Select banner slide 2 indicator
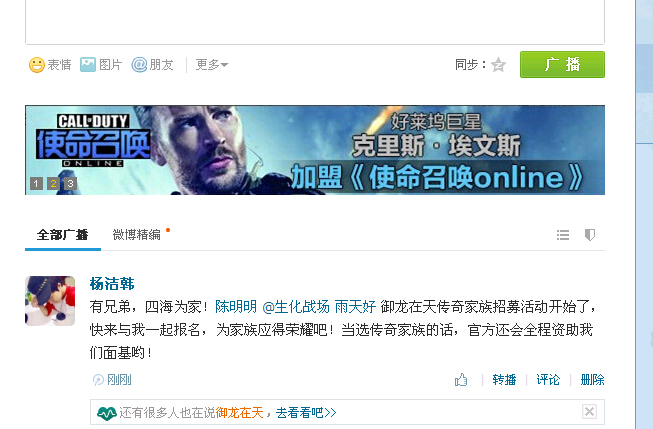Screen dimensions: 653x429 tap(53, 183)
